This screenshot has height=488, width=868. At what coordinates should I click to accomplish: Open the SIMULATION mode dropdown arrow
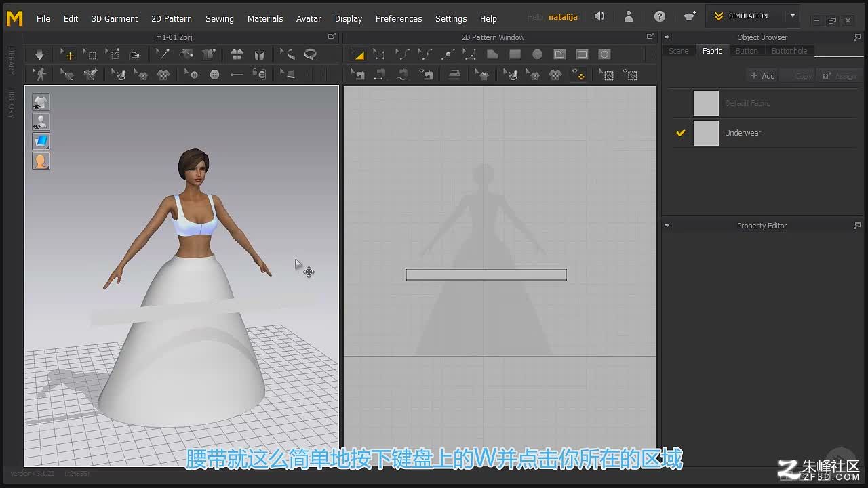[793, 16]
